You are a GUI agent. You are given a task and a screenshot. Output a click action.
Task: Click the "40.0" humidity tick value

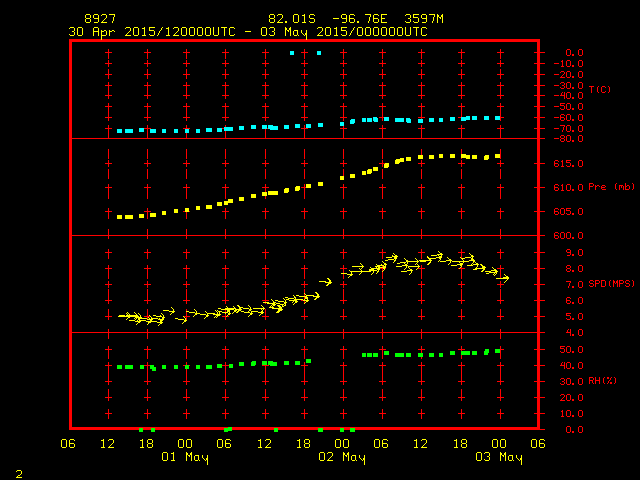(x=571, y=366)
